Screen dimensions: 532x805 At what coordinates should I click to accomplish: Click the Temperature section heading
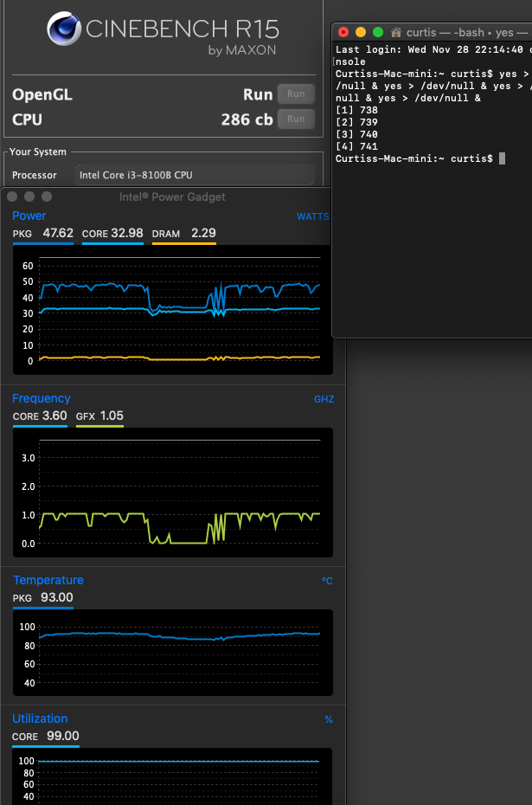click(x=48, y=580)
